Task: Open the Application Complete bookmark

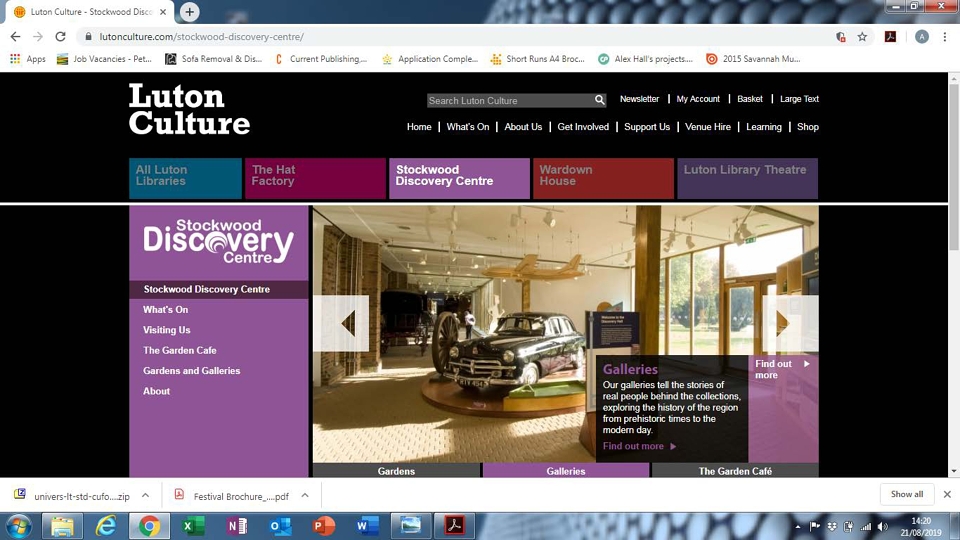Action: 430,59
